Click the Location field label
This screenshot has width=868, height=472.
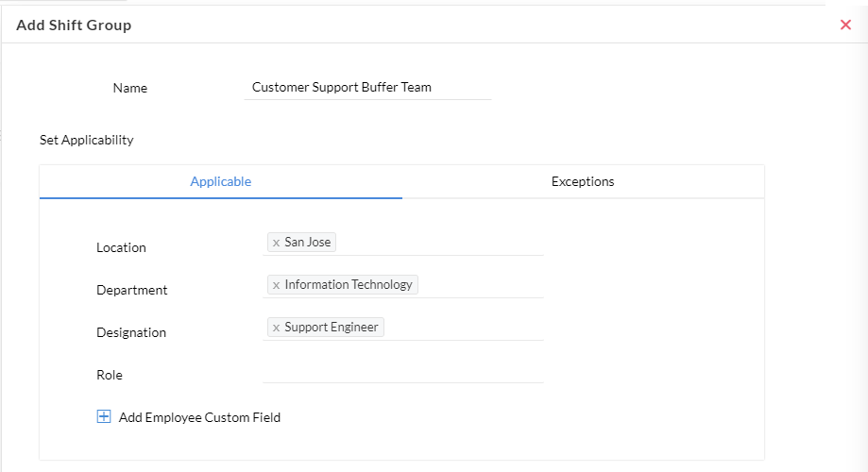121,247
